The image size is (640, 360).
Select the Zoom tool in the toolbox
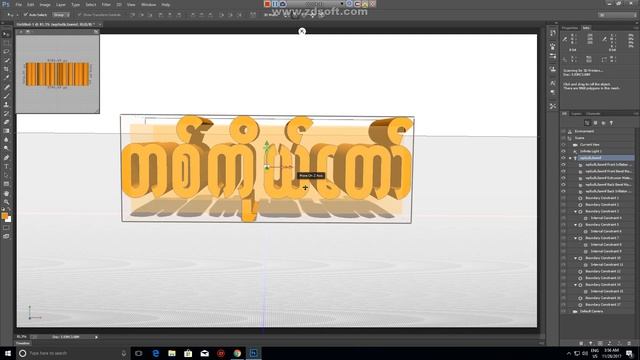pos(6,202)
